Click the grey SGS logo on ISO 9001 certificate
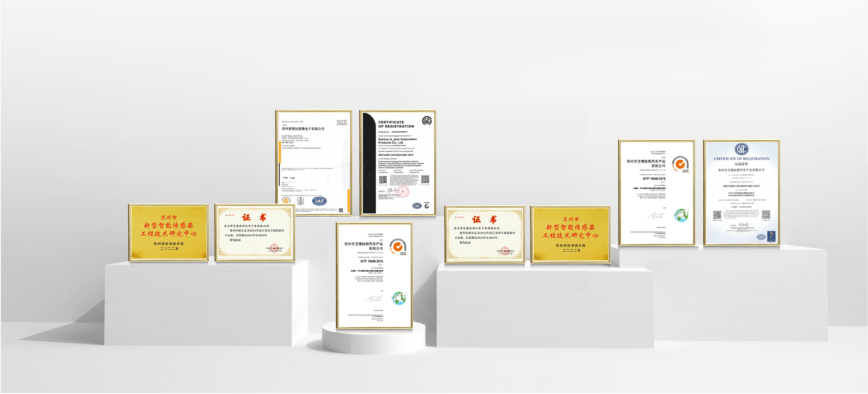This screenshot has height=394, width=868. (x=342, y=123)
